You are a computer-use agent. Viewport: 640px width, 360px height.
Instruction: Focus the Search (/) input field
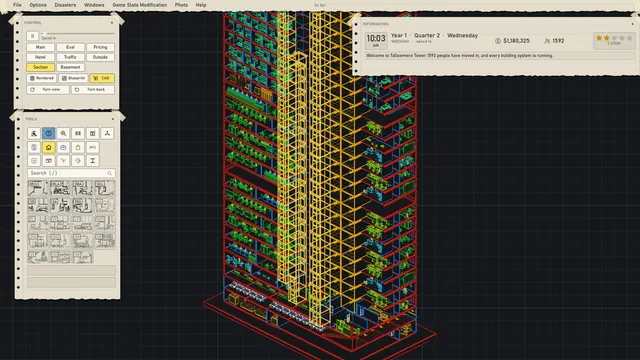[71, 173]
